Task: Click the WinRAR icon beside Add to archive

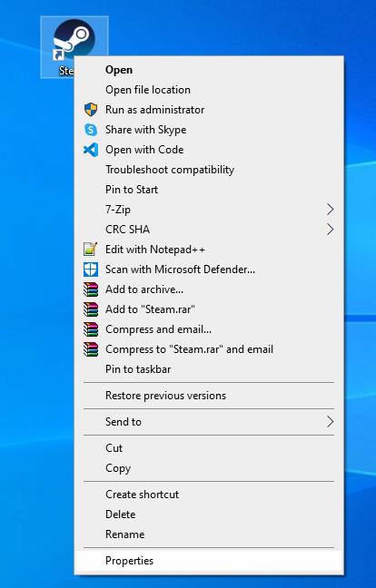Action: click(x=91, y=289)
